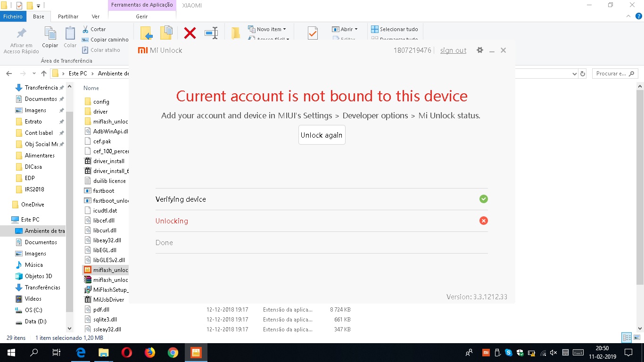
Task: Switch to details view button
Action: [x=627, y=337]
